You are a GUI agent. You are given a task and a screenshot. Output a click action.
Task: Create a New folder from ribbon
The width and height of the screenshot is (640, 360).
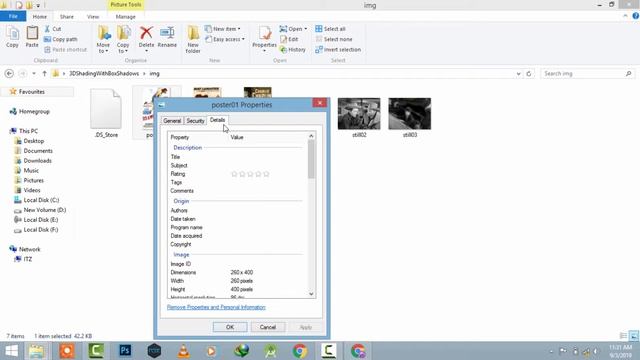(x=193, y=39)
